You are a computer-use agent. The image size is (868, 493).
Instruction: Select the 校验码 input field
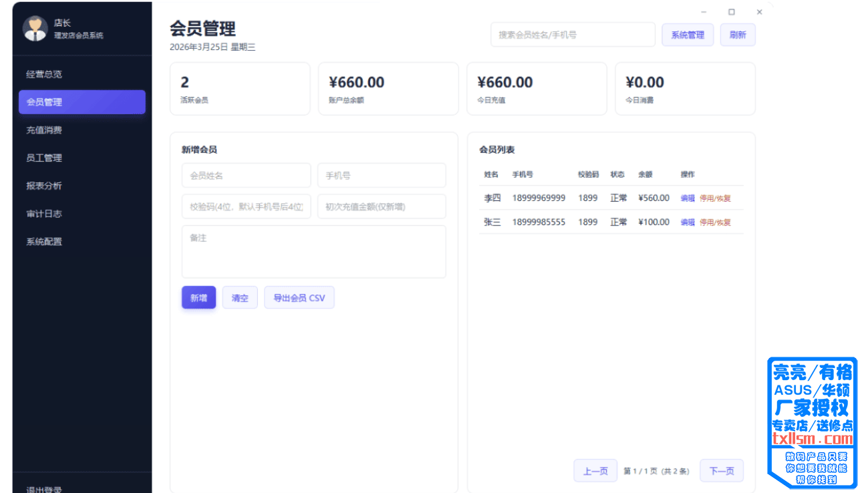[x=246, y=207]
